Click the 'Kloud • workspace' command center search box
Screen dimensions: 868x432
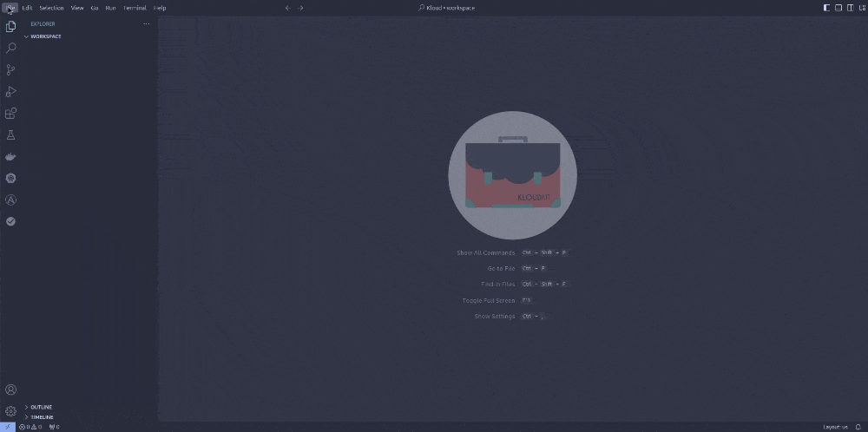click(446, 8)
